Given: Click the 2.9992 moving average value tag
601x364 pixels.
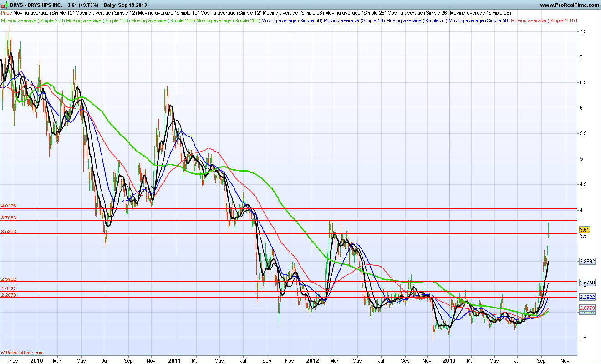Looking at the screenshot, I should tap(587, 261).
